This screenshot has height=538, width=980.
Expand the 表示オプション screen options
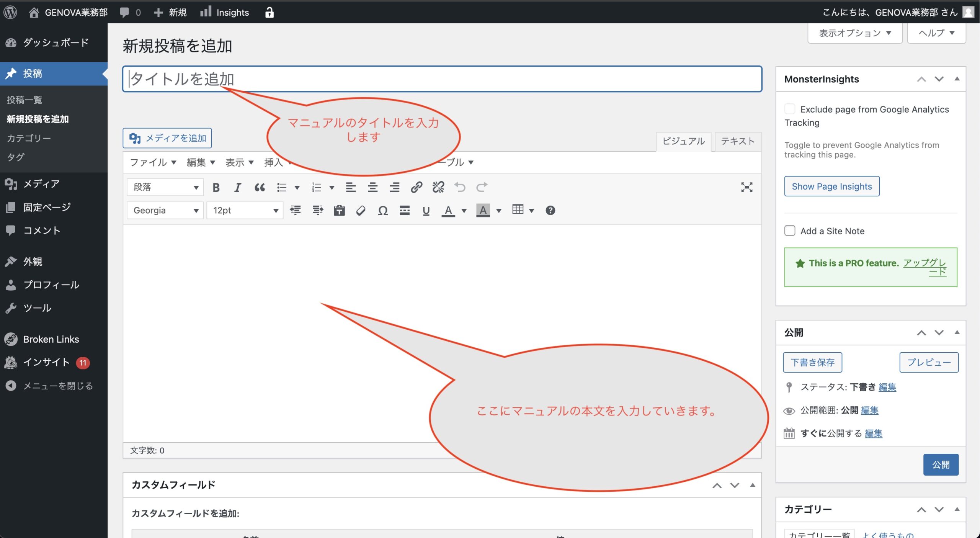point(854,33)
